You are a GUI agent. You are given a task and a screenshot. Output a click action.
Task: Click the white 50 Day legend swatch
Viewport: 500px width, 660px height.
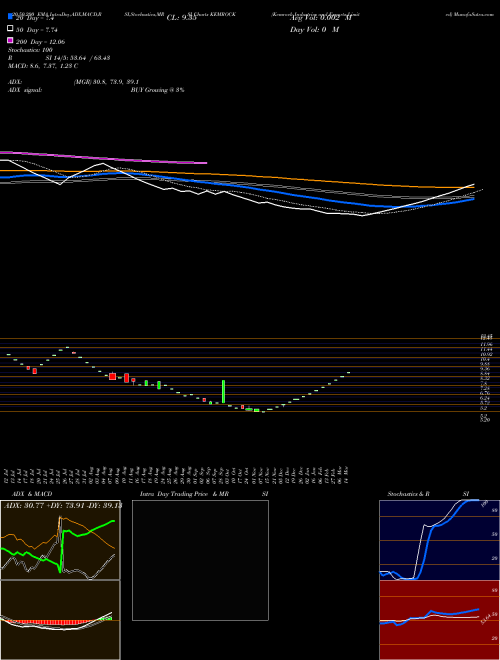[10, 29]
